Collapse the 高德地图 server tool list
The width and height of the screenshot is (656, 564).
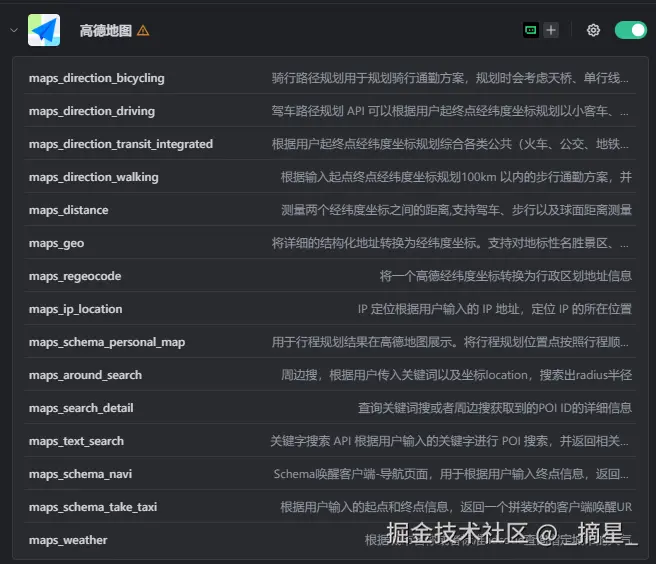tap(14, 30)
